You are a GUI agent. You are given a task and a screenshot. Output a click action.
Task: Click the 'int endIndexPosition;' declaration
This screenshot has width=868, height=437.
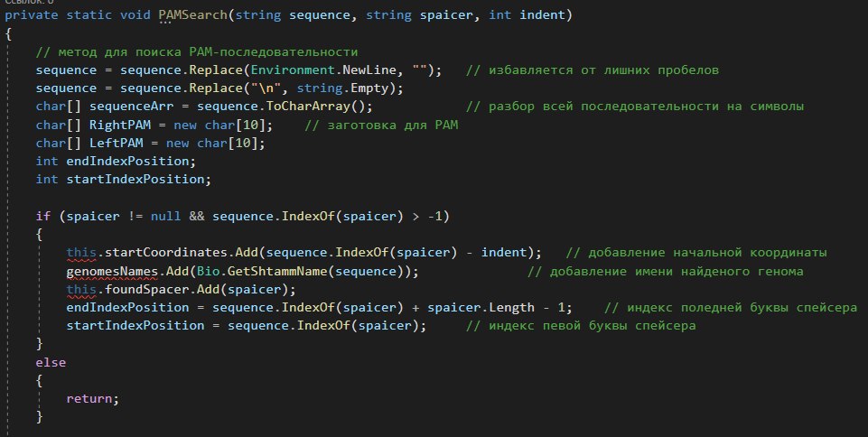(x=116, y=162)
